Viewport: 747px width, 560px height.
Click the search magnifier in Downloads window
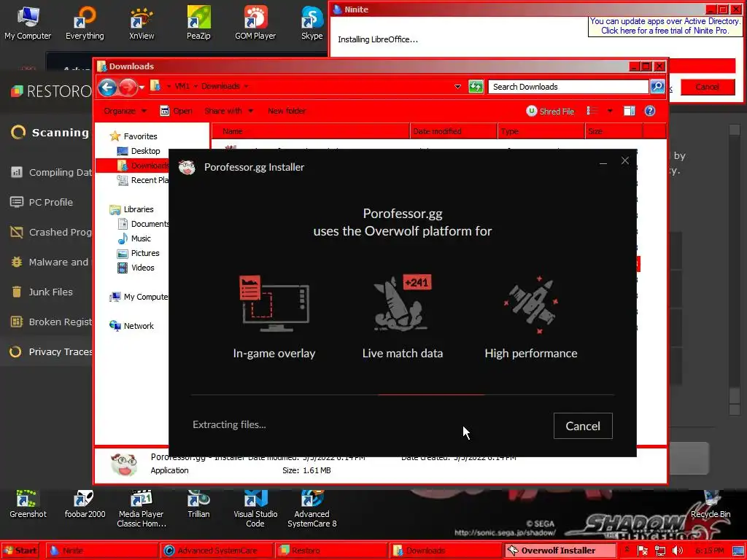(x=657, y=86)
